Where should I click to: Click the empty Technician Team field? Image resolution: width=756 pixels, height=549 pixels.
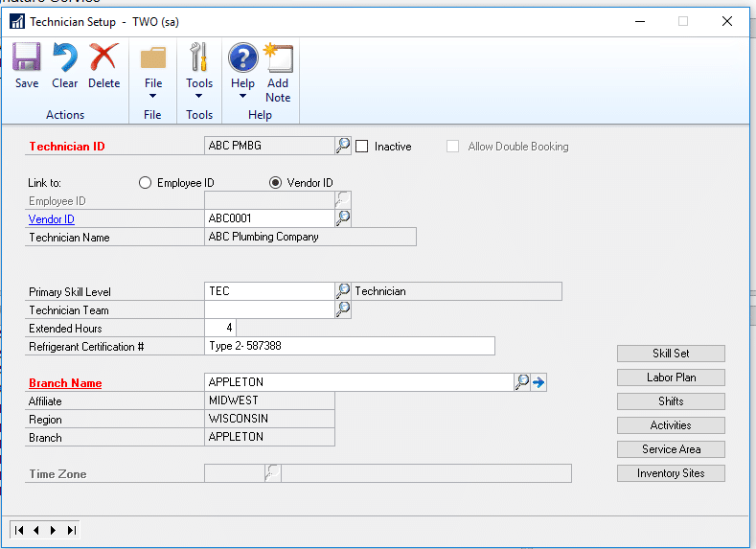[269, 309]
